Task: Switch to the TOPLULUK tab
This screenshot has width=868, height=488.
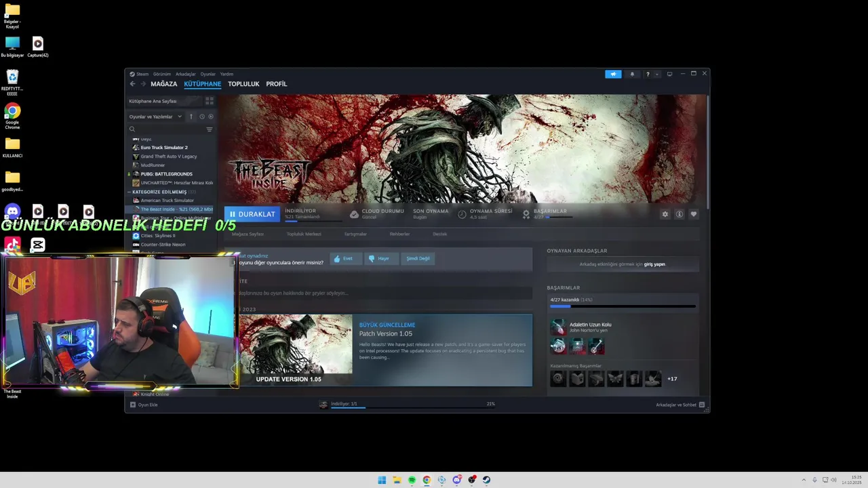Action: tap(243, 84)
